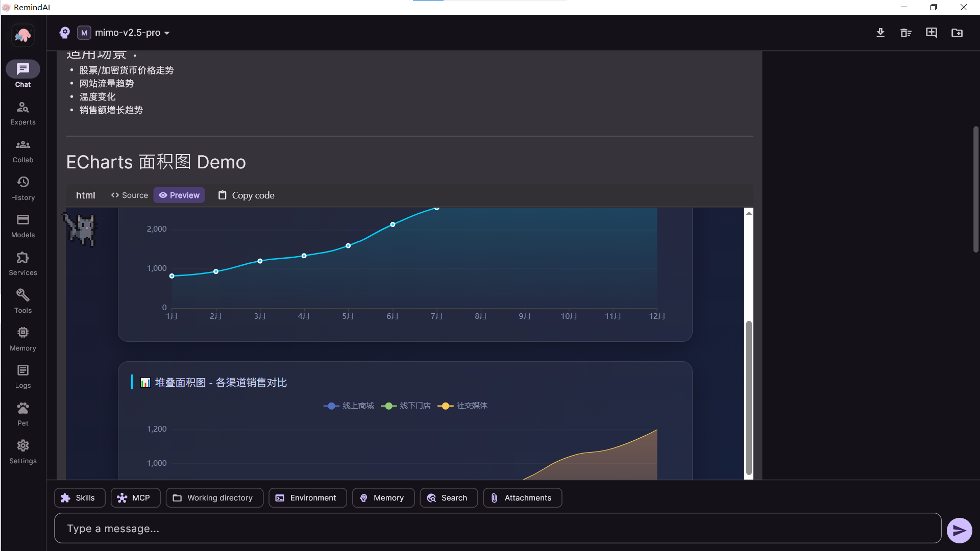Open the Memory sidebar section
Screen dimensions: 980x551
click(x=23, y=339)
